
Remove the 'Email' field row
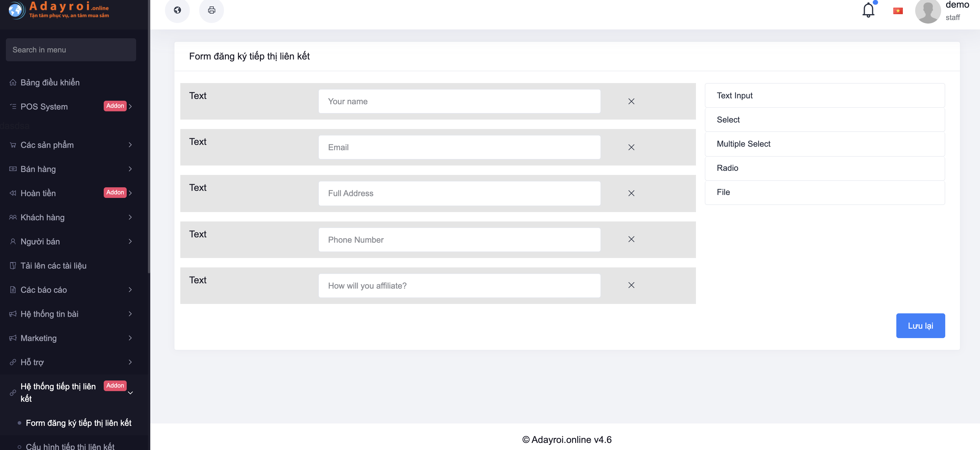click(631, 147)
